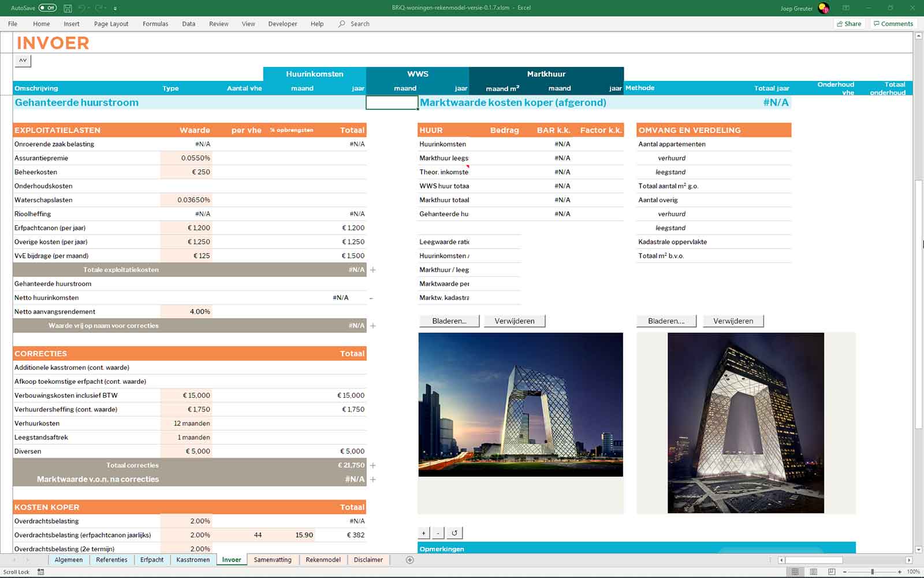Select Normal view icon in status bar
The height and width of the screenshot is (578, 924).
[x=795, y=572]
